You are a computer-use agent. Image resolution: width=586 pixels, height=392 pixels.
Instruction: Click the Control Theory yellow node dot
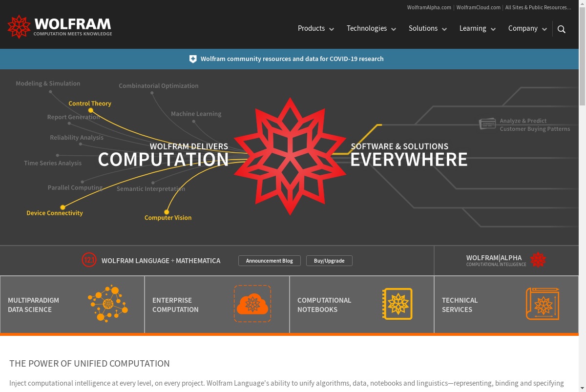(90, 110)
